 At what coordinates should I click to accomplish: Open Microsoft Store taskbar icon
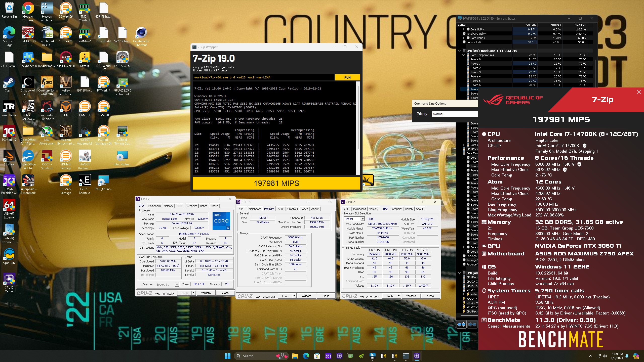317,356
